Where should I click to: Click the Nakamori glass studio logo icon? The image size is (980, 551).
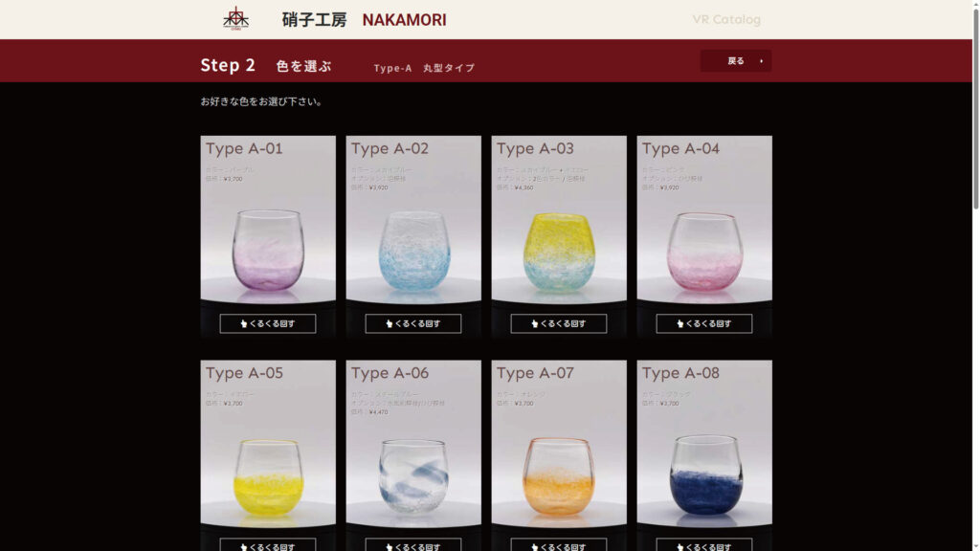(x=235, y=19)
